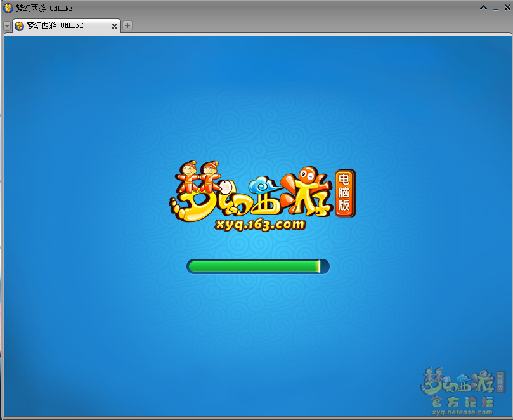Click the green loading progress bar
The height and width of the screenshot is (420, 513).
point(258,266)
